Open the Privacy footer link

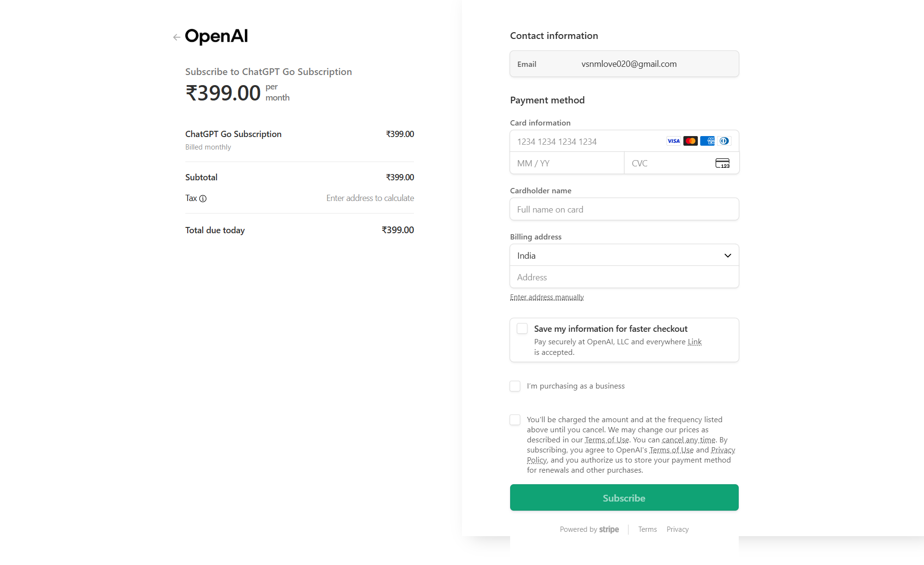(678, 529)
